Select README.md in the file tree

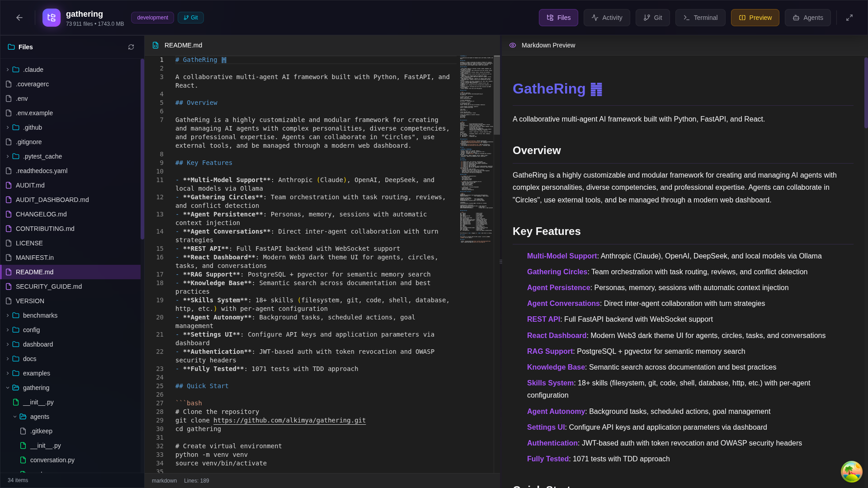pyautogui.click(x=71, y=272)
